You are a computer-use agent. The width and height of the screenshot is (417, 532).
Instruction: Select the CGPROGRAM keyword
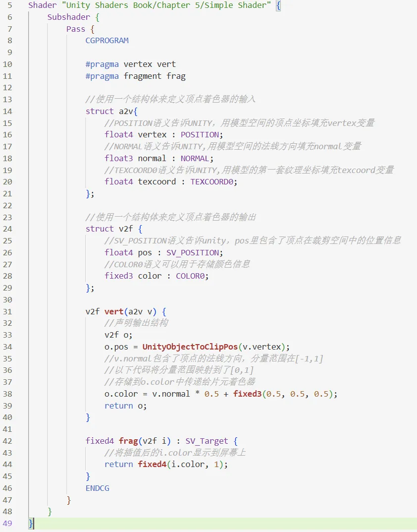[x=107, y=41]
